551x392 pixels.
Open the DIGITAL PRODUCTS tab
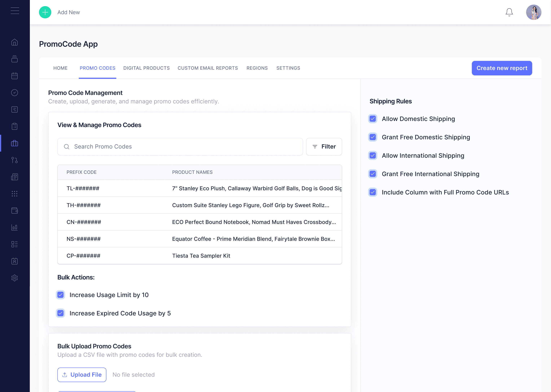click(146, 68)
